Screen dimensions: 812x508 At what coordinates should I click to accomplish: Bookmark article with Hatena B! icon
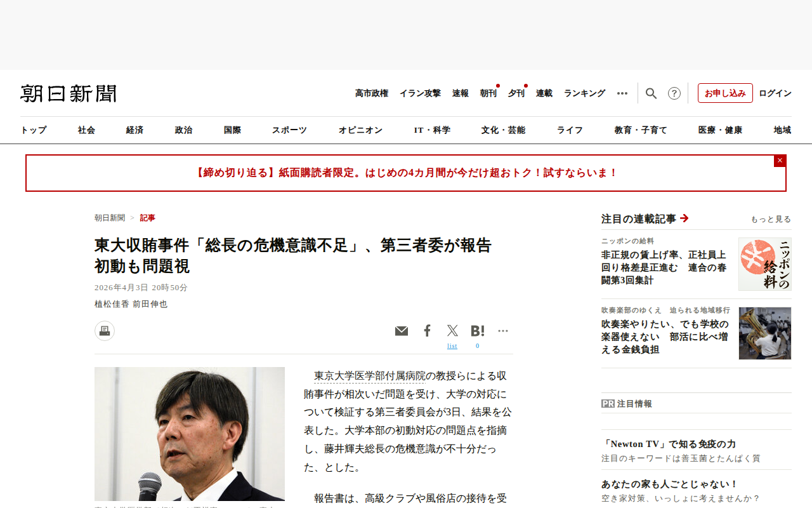(478, 331)
